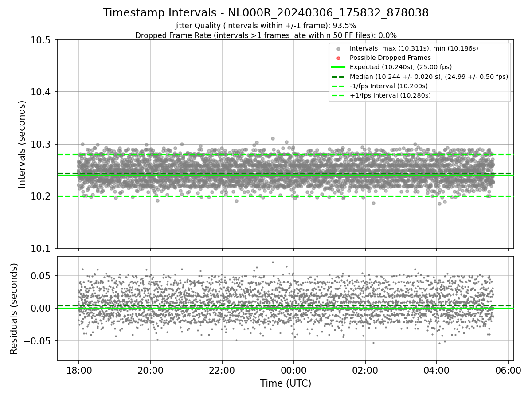Click legend entry -1/fps Interval (10.200s)

click(x=389, y=86)
